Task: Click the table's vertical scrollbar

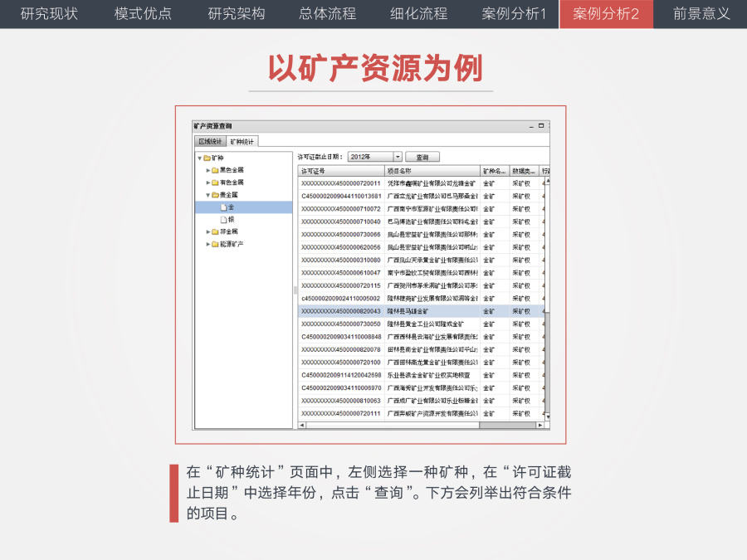Action: pos(547,290)
